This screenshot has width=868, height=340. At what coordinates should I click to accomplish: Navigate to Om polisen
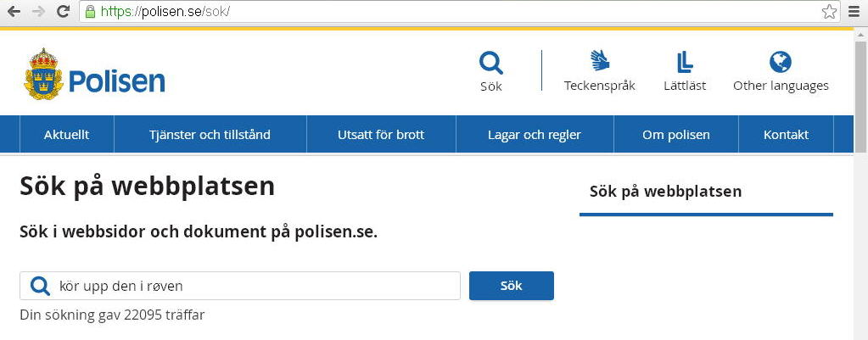[x=676, y=134]
